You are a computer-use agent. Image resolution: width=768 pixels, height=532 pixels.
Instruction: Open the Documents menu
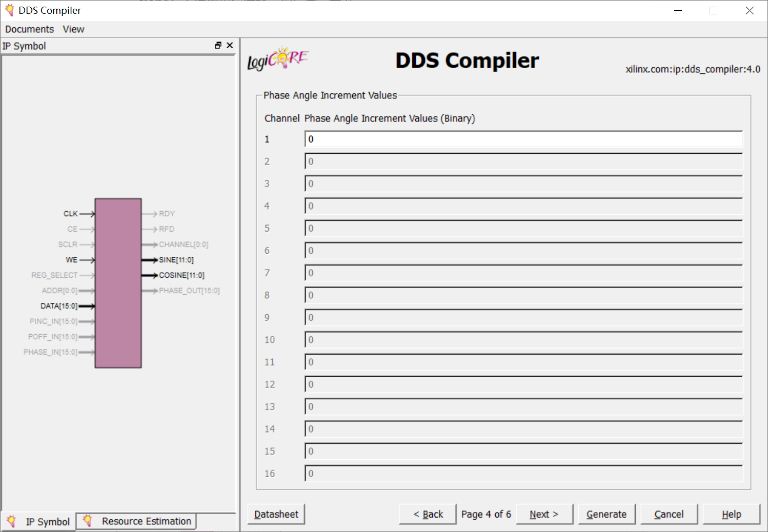29,29
